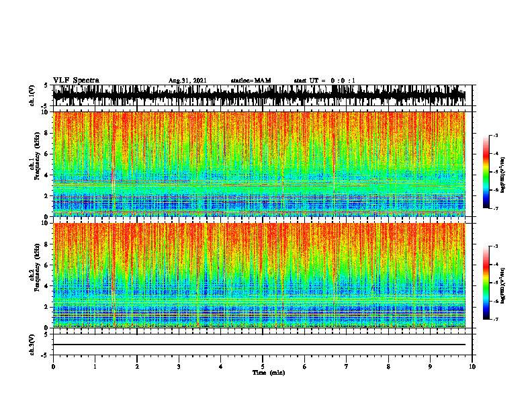Click the ch.1 frequency tick "6"
The width and height of the screenshot is (532, 411).
[x=47, y=154]
